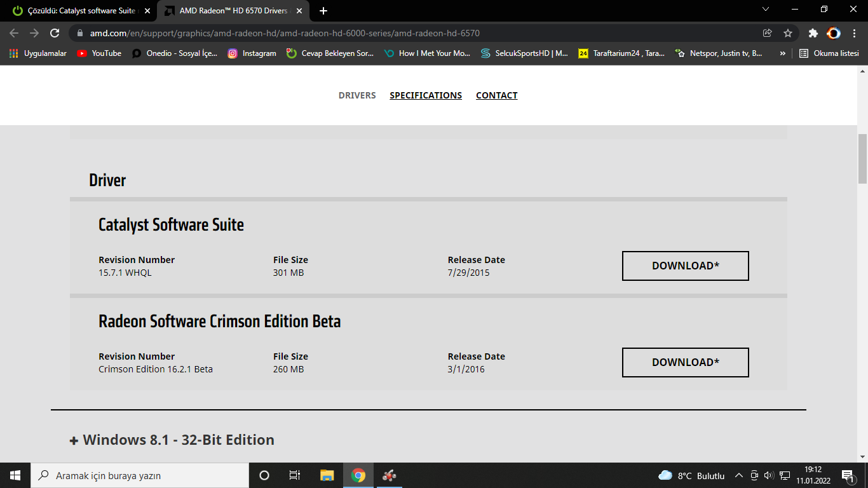Click the Chrome icon on the taskbar
The height and width of the screenshot is (488, 868).
358,475
